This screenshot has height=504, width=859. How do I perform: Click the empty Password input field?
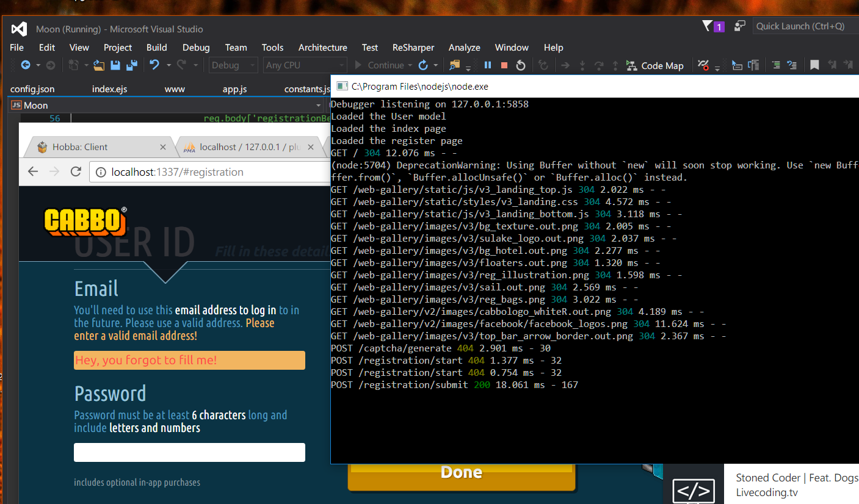pos(189,452)
